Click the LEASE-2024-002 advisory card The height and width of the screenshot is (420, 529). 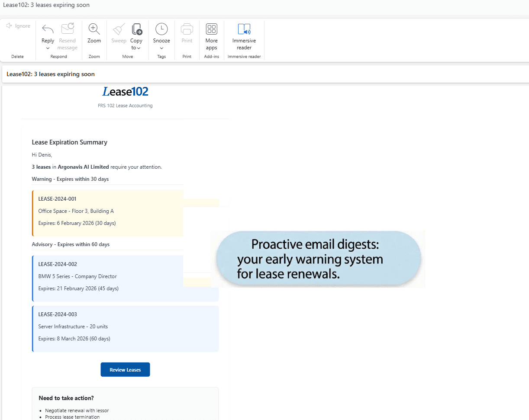[125, 278]
